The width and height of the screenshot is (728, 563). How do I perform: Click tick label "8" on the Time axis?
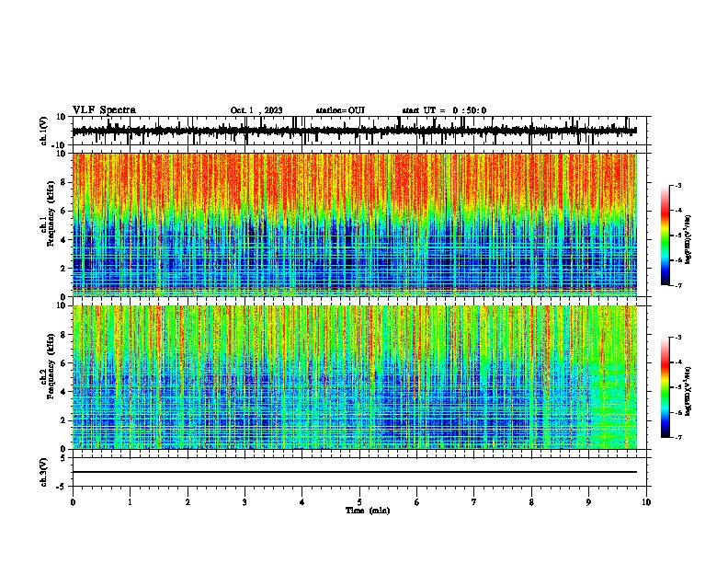(x=531, y=502)
